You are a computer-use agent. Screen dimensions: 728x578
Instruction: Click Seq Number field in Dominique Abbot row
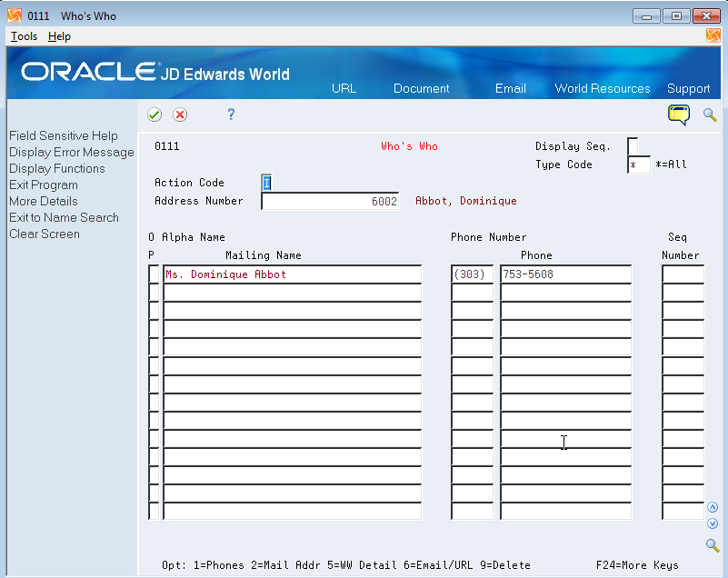(683, 274)
